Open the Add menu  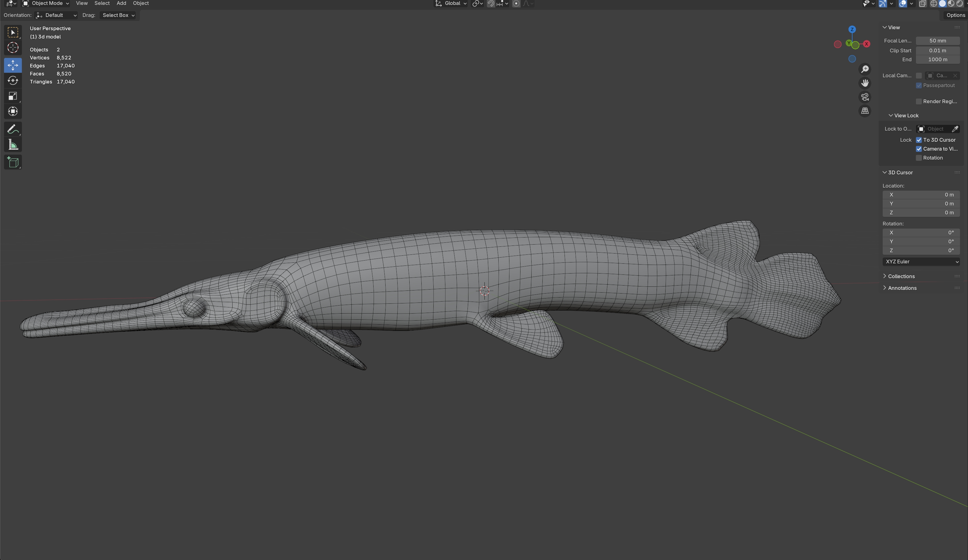click(x=121, y=3)
